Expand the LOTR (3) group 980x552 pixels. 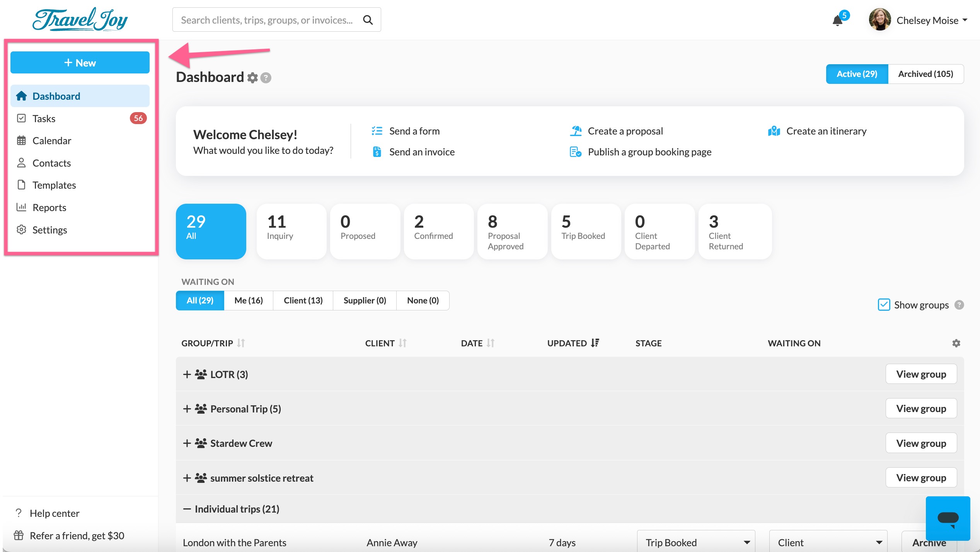tap(187, 374)
